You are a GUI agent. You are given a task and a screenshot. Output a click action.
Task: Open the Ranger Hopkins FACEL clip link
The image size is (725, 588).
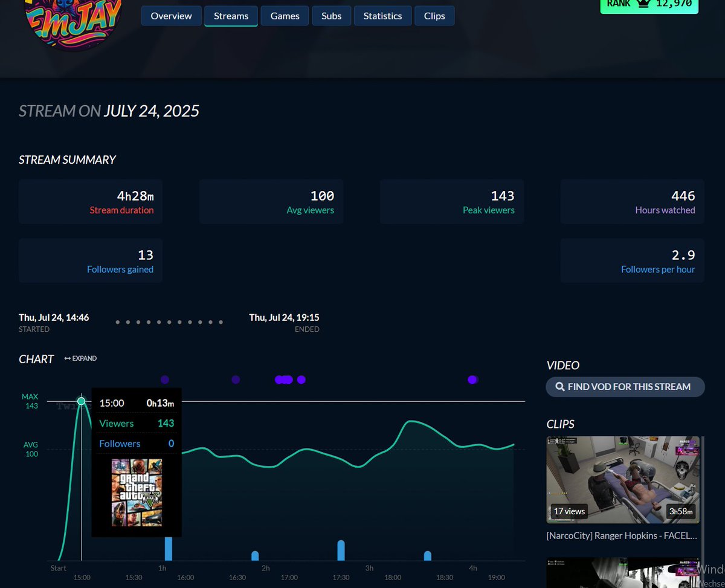tap(621, 535)
